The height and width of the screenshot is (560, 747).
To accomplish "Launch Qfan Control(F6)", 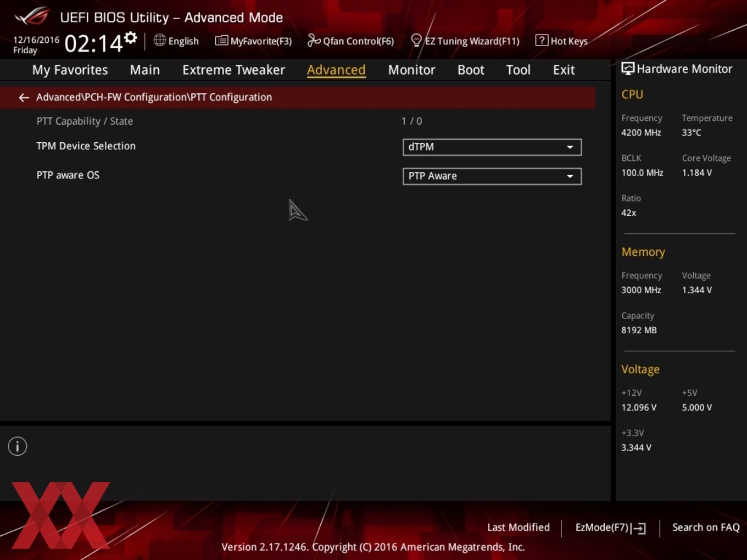I will (358, 41).
